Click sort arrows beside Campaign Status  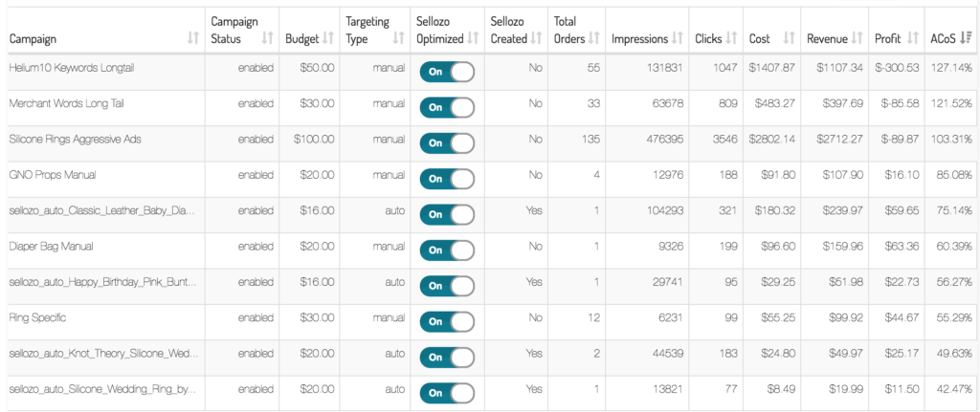[x=268, y=38]
